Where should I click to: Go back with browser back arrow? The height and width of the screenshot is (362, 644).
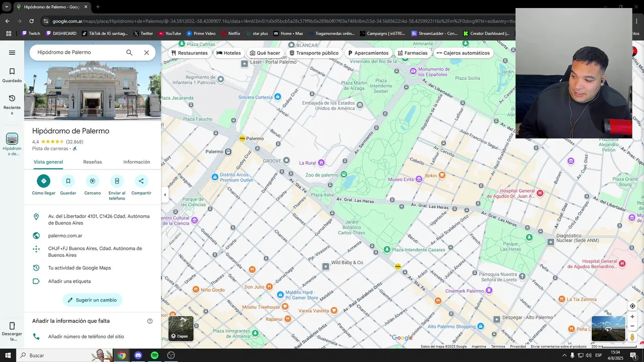(x=7, y=21)
